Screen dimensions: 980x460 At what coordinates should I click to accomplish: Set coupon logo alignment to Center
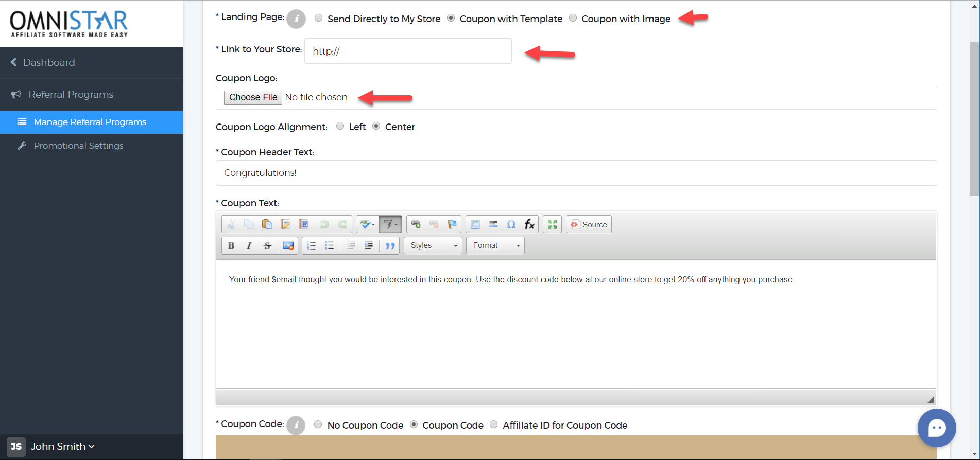click(376, 126)
